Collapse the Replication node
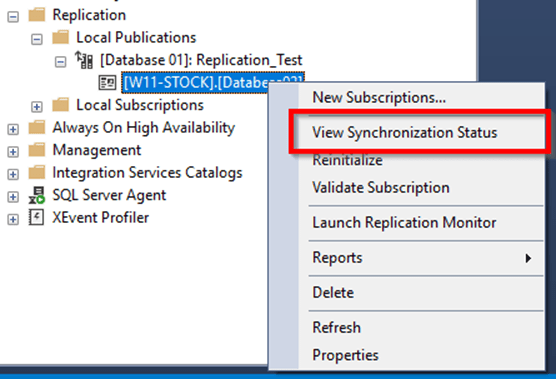556x379 pixels. pos(13,17)
